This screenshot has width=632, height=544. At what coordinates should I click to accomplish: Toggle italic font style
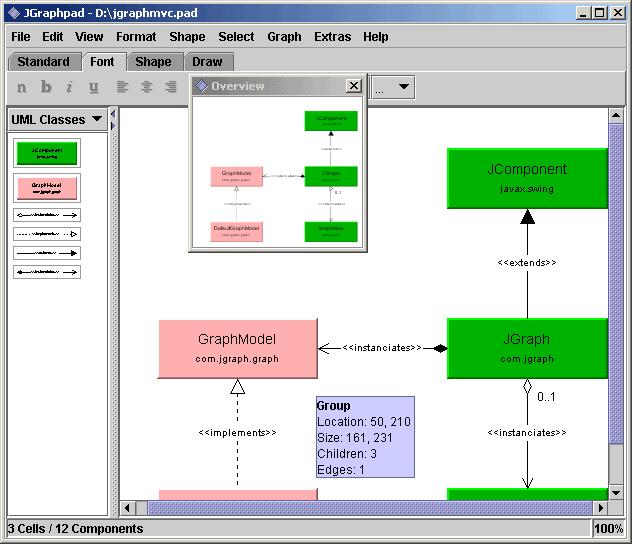[x=69, y=87]
